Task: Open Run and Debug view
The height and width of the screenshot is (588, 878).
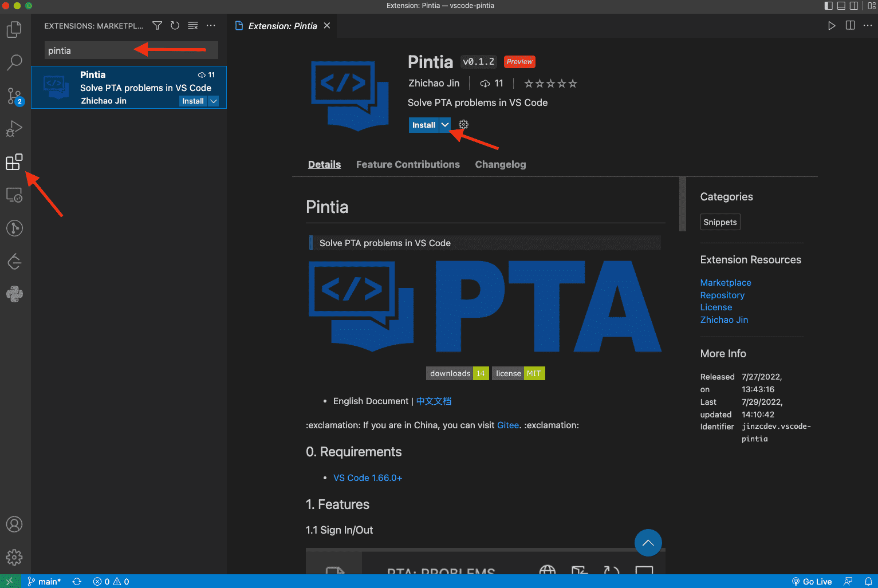Action: point(14,129)
